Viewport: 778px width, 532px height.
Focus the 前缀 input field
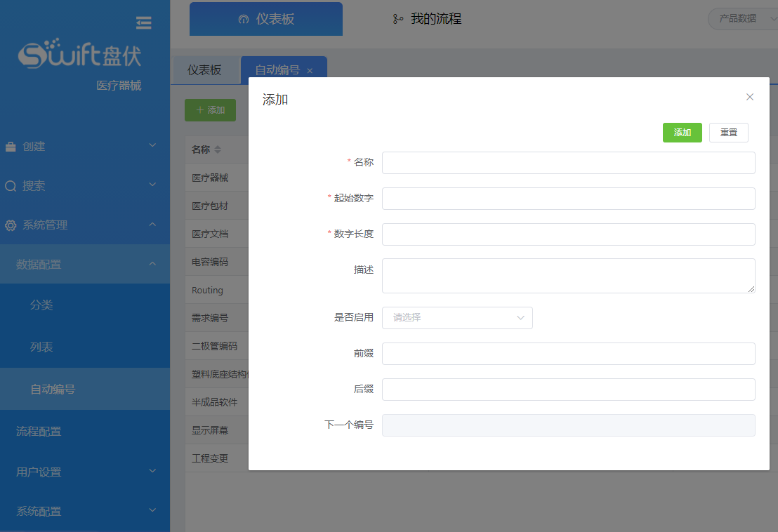pyautogui.click(x=569, y=354)
